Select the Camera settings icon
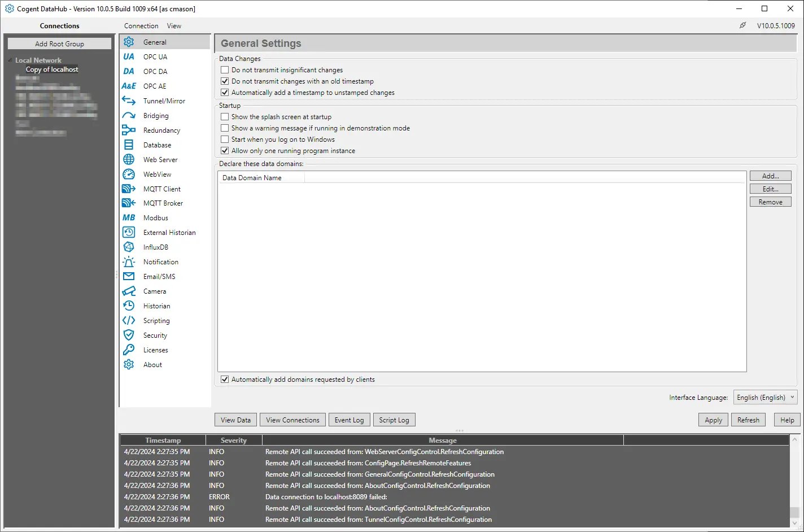The width and height of the screenshot is (804, 532). tap(155, 291)
